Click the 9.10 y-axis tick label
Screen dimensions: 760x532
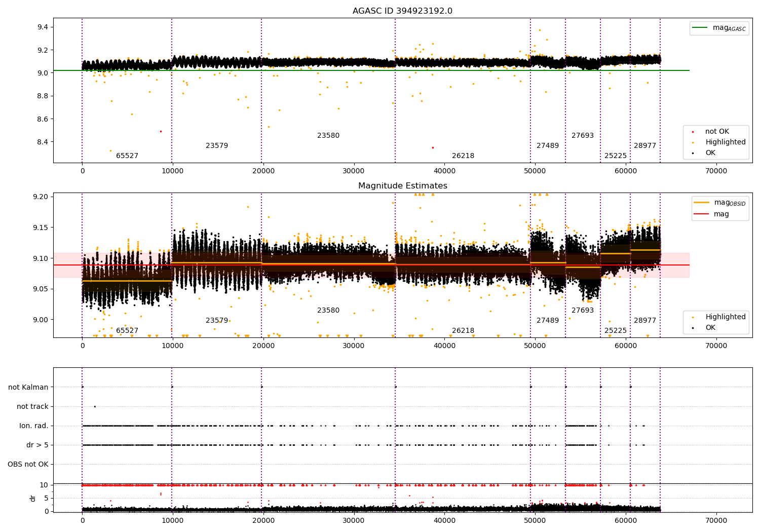[41, 258]
